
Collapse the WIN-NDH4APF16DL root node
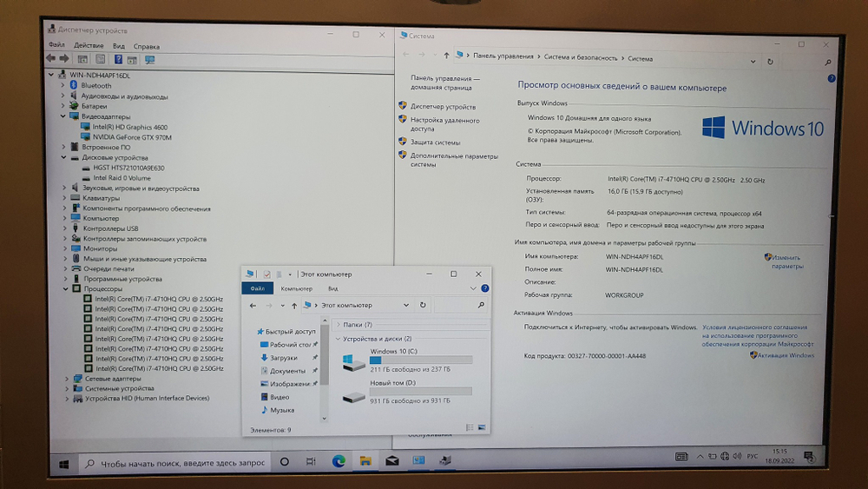tap(51, 74)
